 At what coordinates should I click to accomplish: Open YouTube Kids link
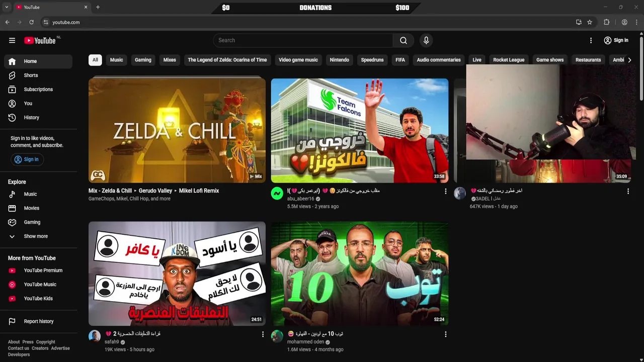[38, 299]
